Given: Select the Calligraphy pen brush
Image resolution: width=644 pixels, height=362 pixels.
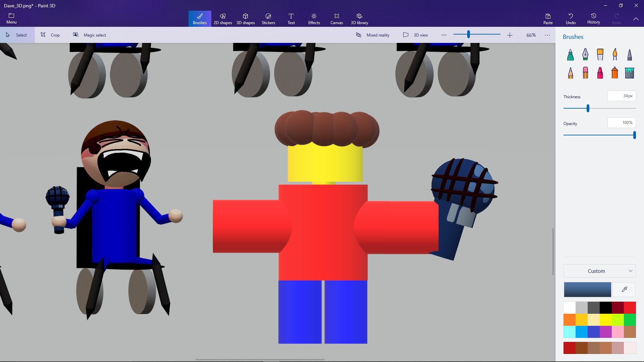Looking at the screenshot, I should 585,54.
